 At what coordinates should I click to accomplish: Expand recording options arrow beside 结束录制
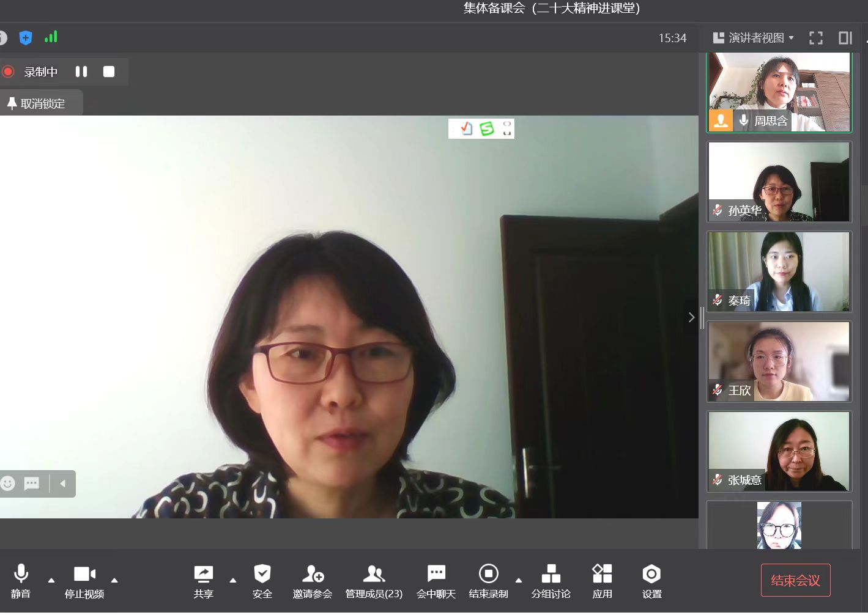click(519, 580)
